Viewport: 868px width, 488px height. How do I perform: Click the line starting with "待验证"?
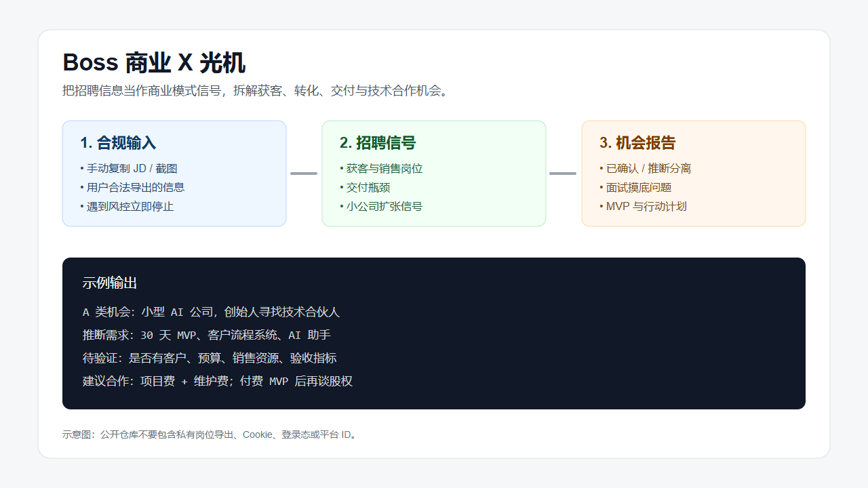[210, 359]
